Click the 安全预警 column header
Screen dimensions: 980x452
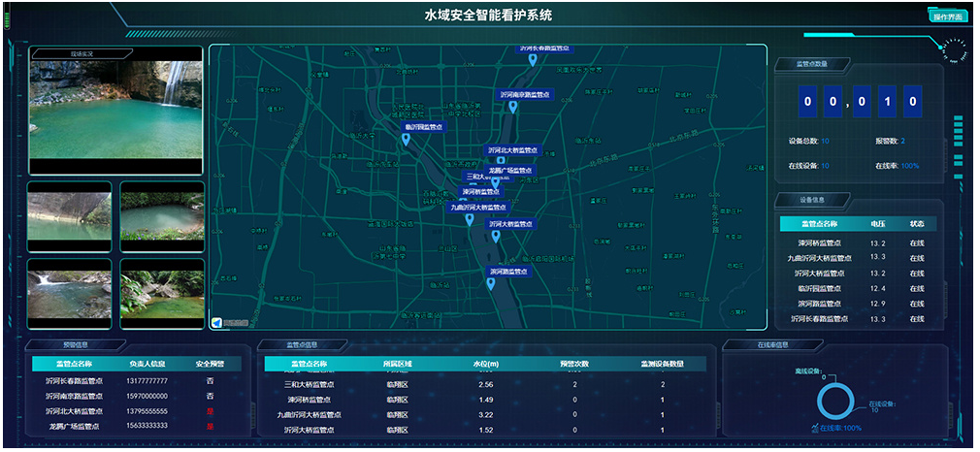point(210,364)
